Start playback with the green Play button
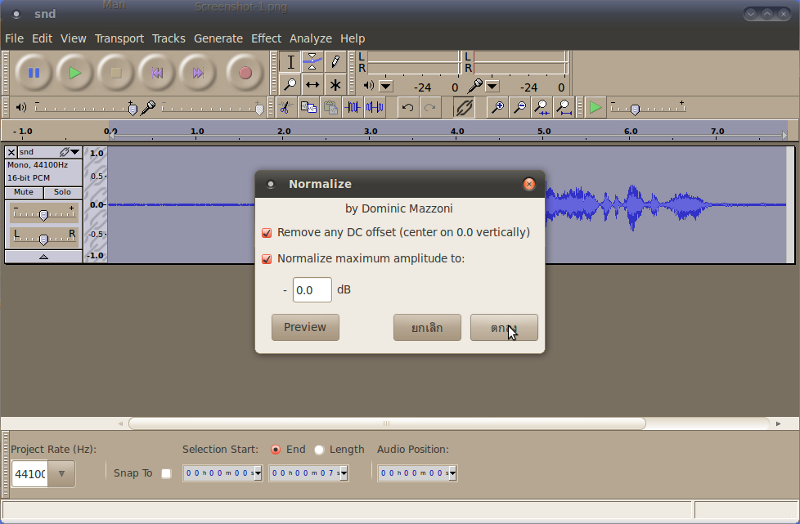Screen dimensions: 800x524 click(75, 73)
